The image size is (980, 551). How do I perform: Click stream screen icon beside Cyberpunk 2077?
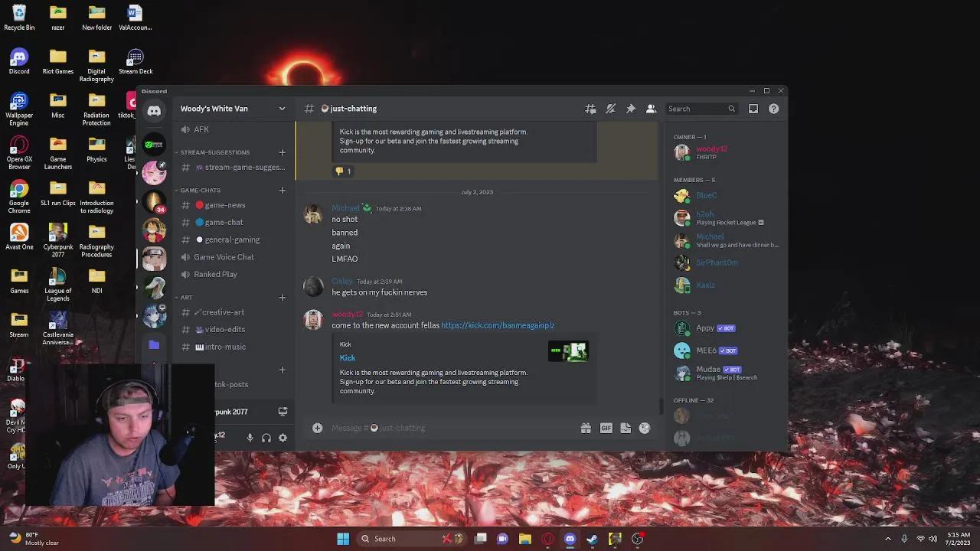(x=283, y=412)
